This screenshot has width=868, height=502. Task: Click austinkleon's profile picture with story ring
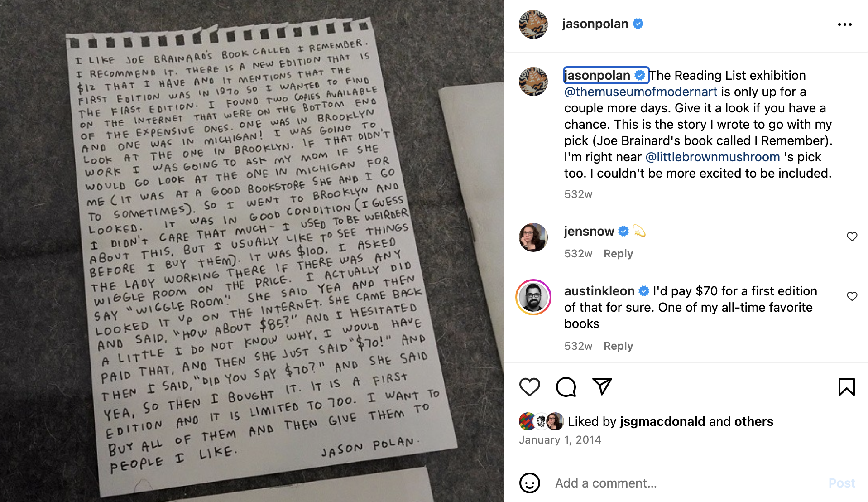click(x=533, y=297)
